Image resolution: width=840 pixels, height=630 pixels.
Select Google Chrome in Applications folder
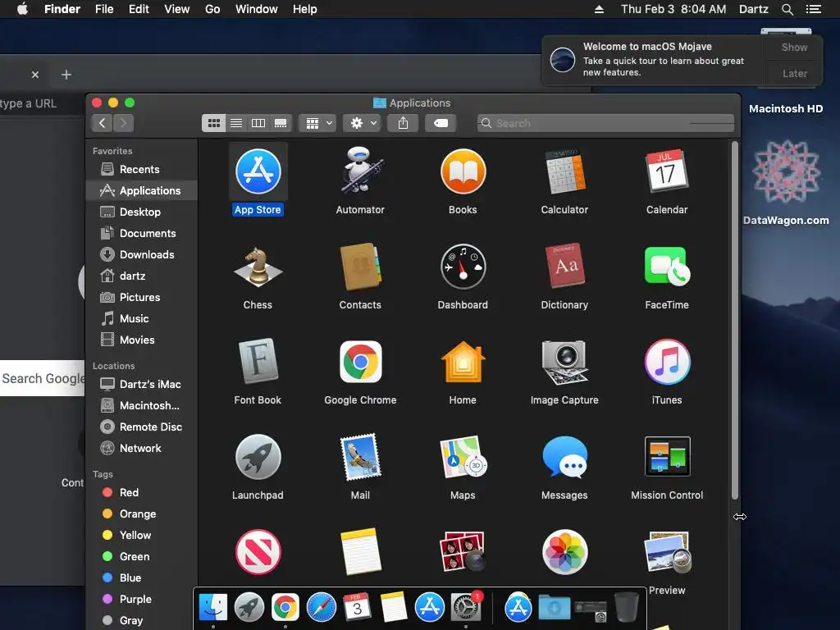point(361,362)
